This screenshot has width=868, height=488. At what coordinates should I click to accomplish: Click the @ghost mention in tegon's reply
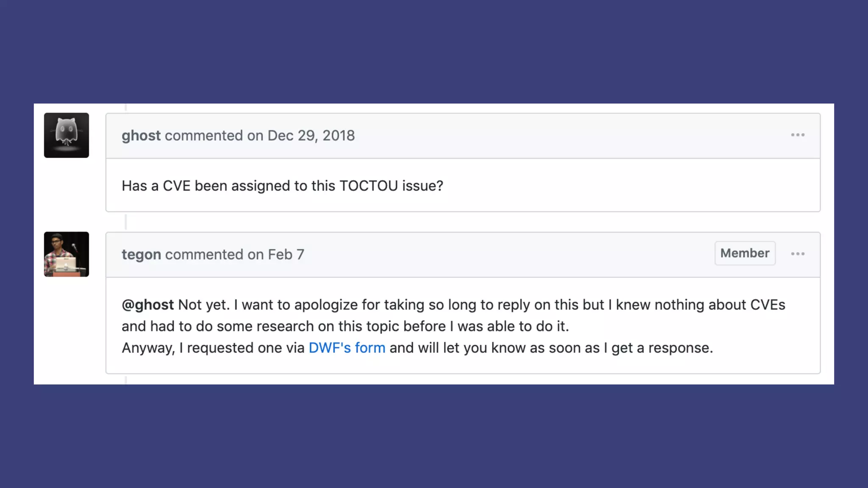tap(147, 305)
